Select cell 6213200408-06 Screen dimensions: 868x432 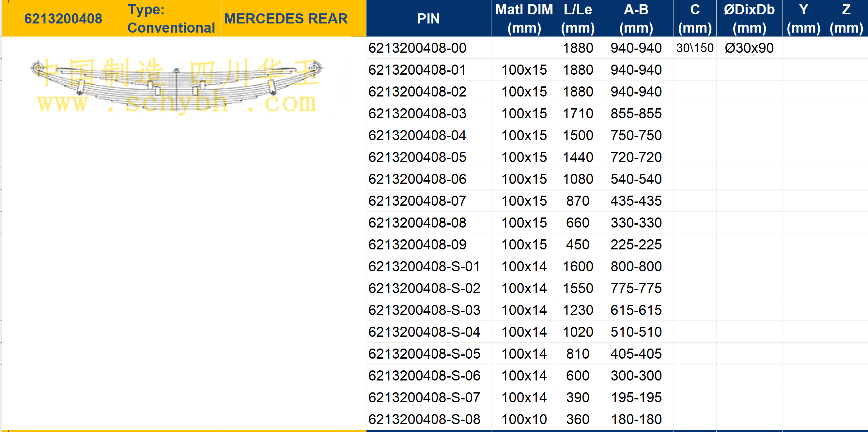428,179
